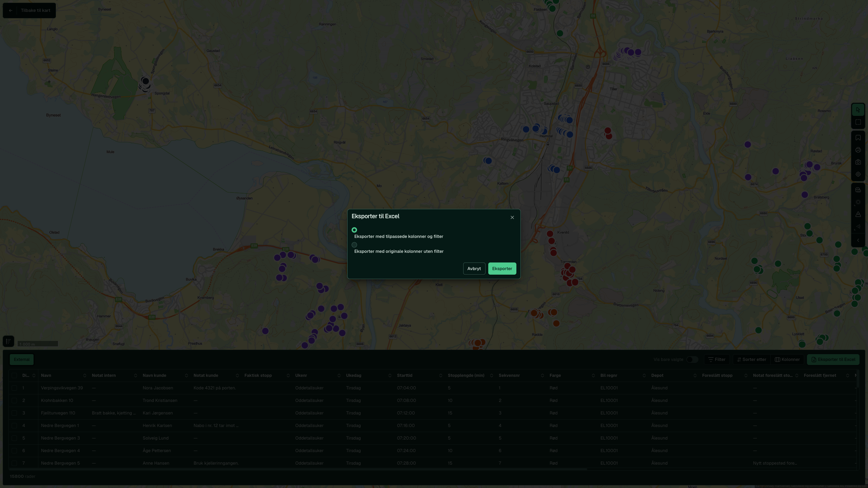This screenshot has width=868, height=488.
Task: Open the legend list icon above scale bar
Action: point(8,341)
